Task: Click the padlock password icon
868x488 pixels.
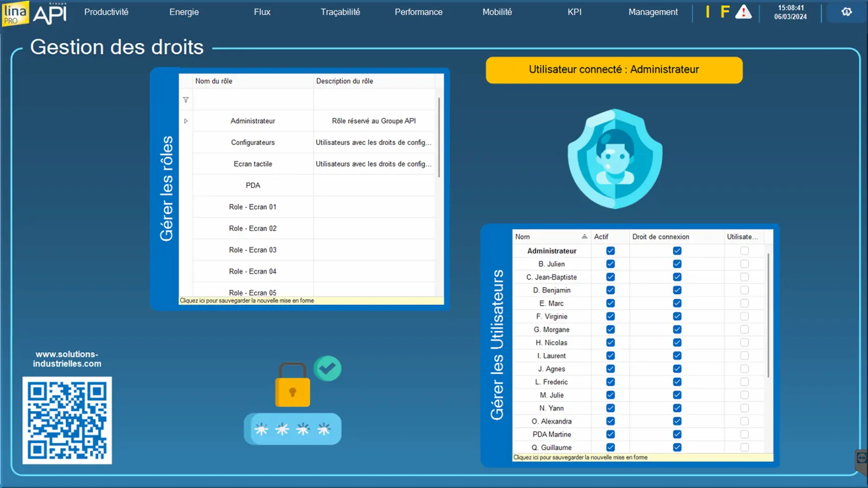Action: click(x=293, y=386)
